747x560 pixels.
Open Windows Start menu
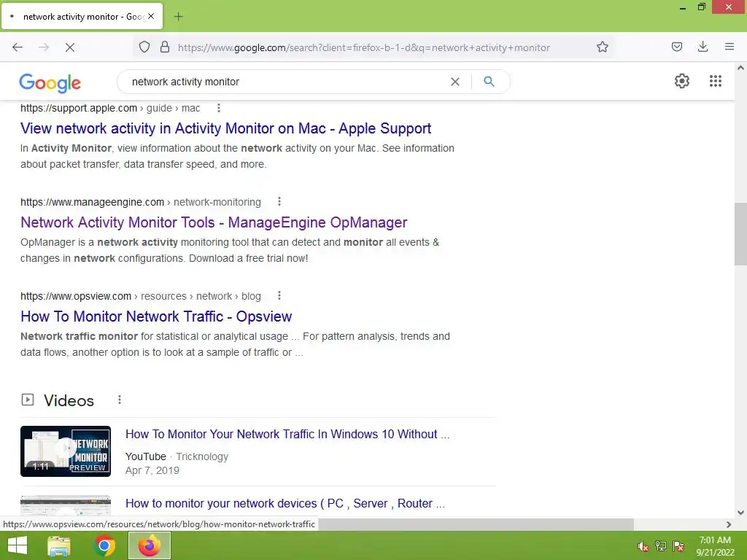coord(18,545)
